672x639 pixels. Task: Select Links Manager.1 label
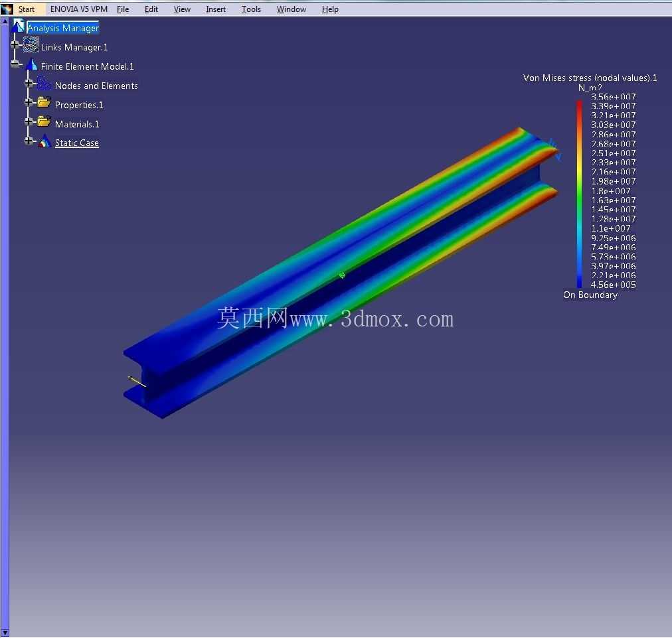[x=74, y=47]
